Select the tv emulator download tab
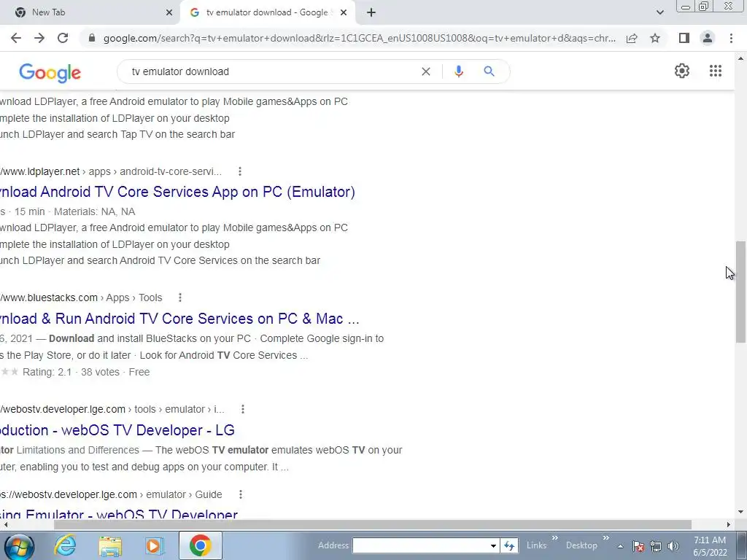This screenshot has width=747, height=560. [267, 12]
